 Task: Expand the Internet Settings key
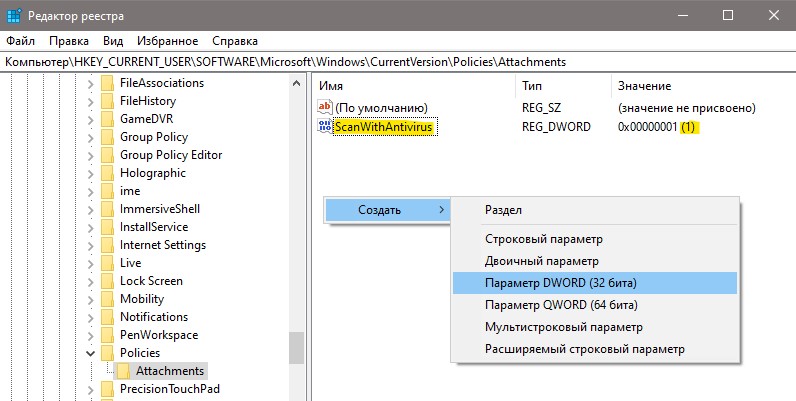91,246
